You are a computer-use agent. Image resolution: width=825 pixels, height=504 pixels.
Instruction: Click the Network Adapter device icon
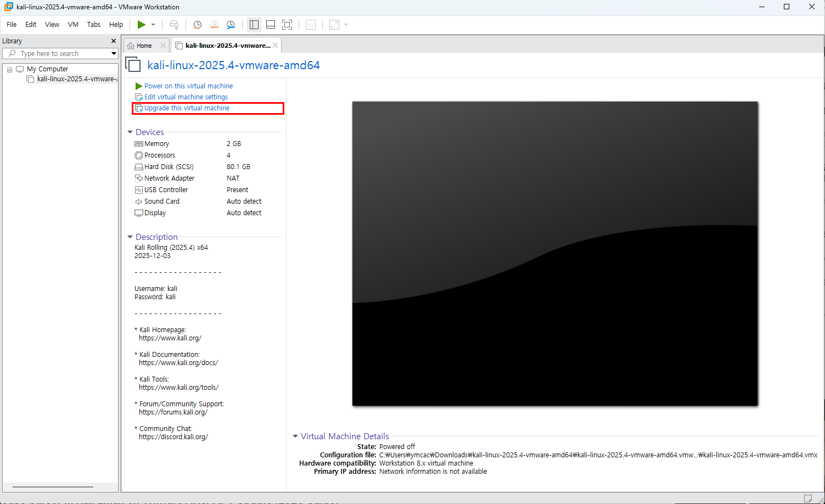(139, 178)
